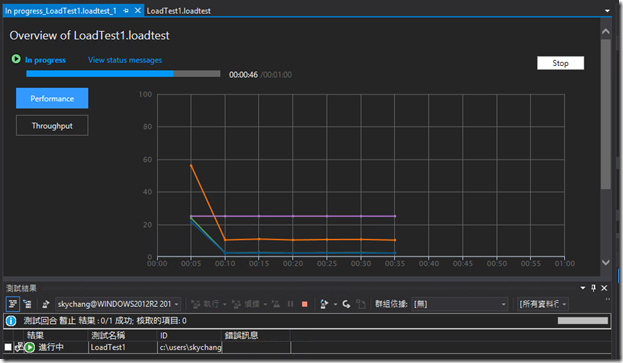Viewport: 623px width, 363px height.
Task: Click the debug tests (偵錯) toolbar button
Action: 246,304
